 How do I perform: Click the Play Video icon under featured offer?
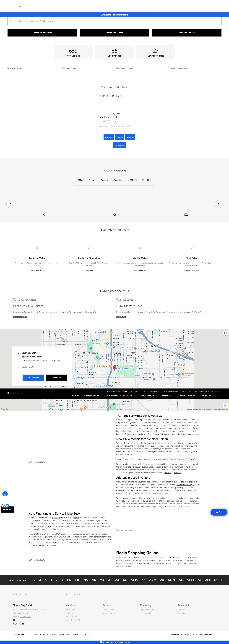[x=110, y=114]
